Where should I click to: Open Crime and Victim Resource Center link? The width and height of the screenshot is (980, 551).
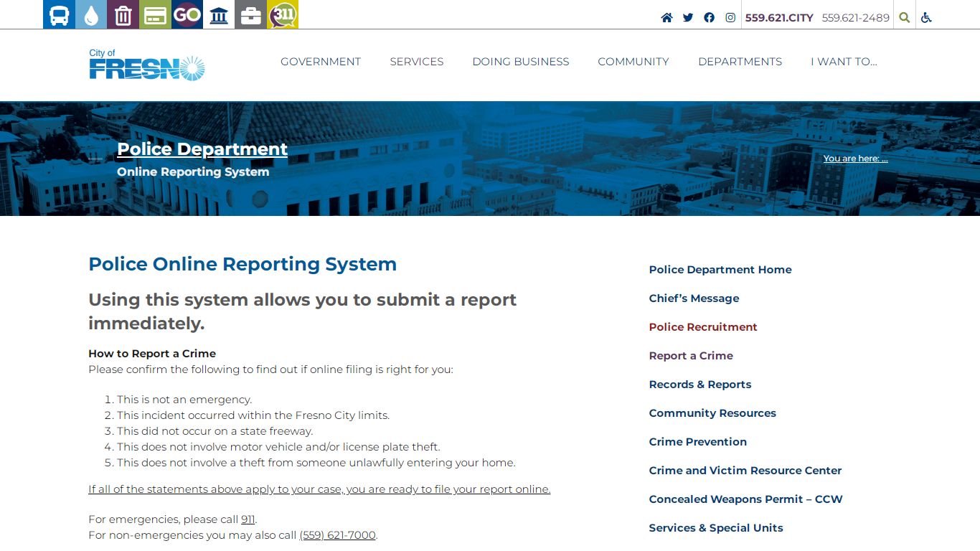745,471
